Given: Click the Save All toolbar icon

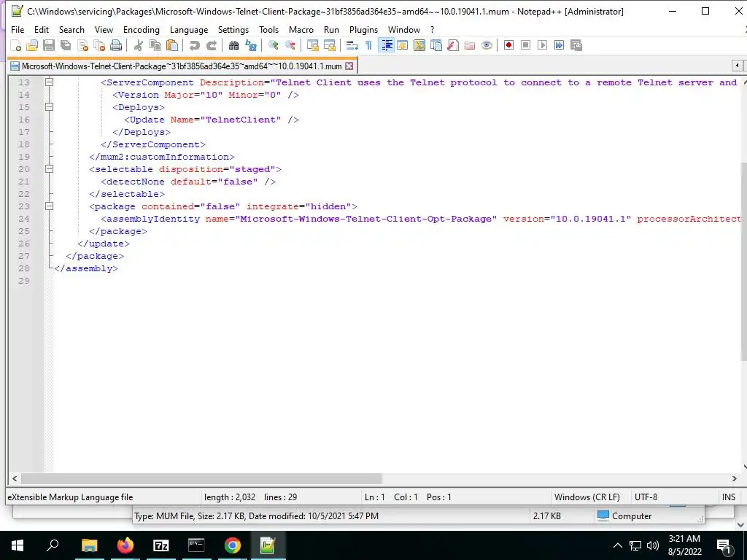Looking at the screenshot, I should click(65, 45).
